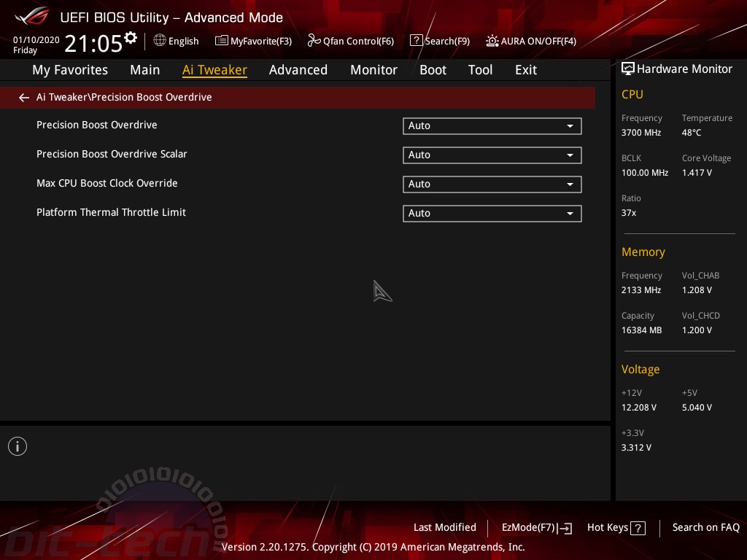Change language from English
747x560 pixels.
click(x=183, y=42)
